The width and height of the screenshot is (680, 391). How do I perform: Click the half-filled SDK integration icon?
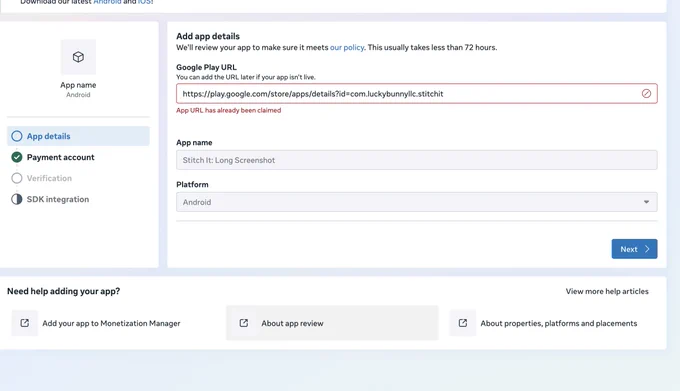click(x=17, y=199)
